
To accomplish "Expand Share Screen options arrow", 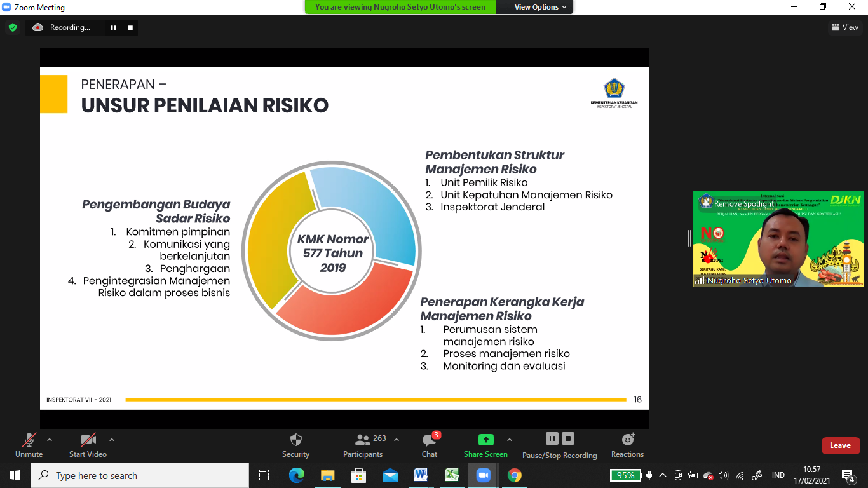I will [x=510, y=440].
